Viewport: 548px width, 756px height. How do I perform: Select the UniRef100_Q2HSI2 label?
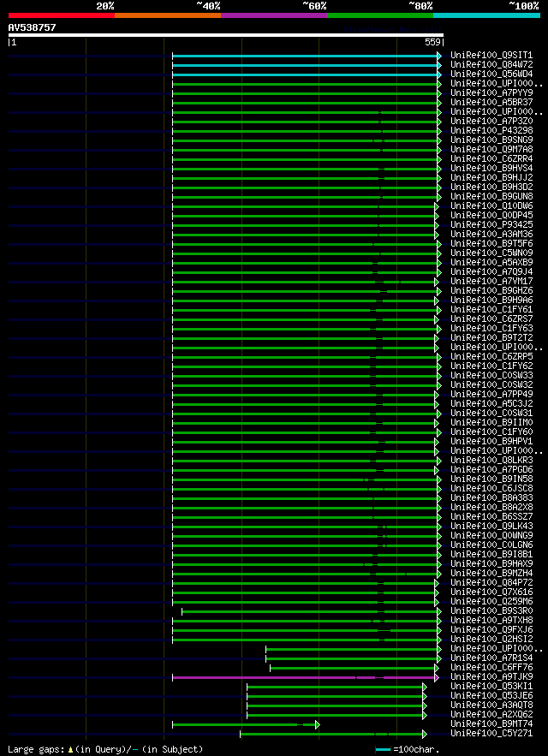tap(491, 640)
